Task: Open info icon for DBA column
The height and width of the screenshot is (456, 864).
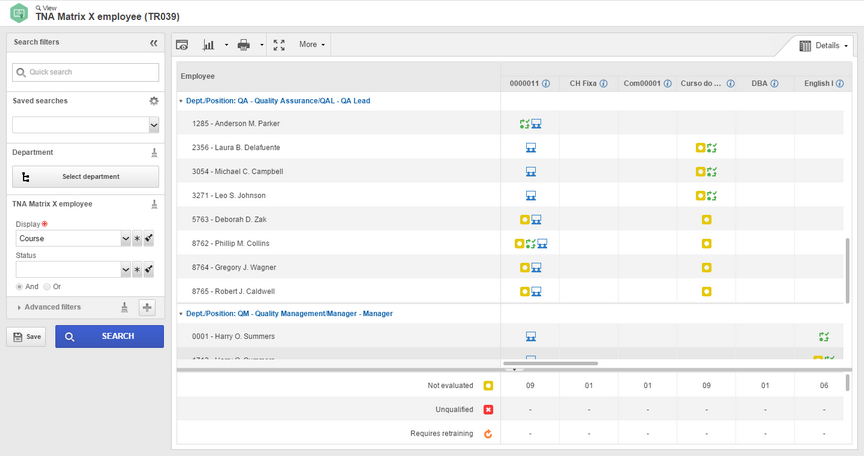Action: coord(774,84)
